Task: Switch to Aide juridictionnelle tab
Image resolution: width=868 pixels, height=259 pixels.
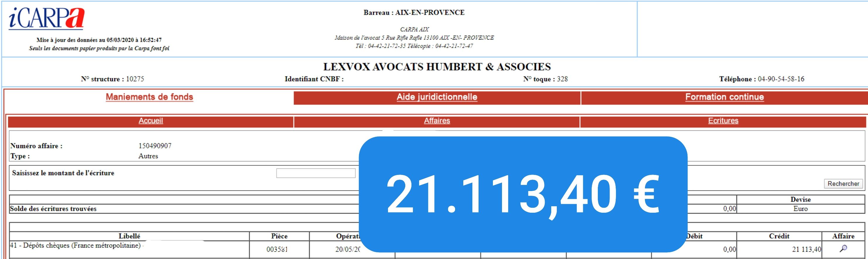Action: coord(437,97)
